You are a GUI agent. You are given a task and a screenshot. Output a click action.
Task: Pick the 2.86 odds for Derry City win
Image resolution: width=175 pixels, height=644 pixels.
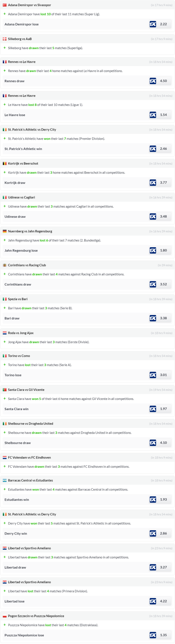pyautogui.click(x=163, y=533)
